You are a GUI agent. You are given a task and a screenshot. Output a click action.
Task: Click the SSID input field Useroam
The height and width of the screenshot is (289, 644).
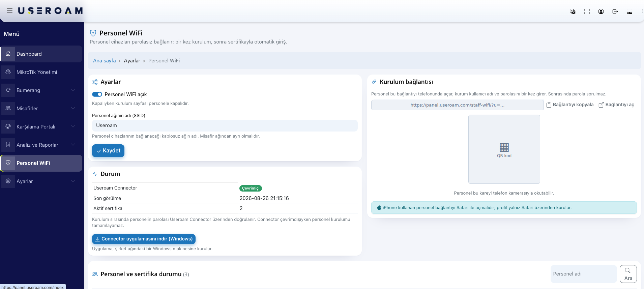tap(225, 125)
